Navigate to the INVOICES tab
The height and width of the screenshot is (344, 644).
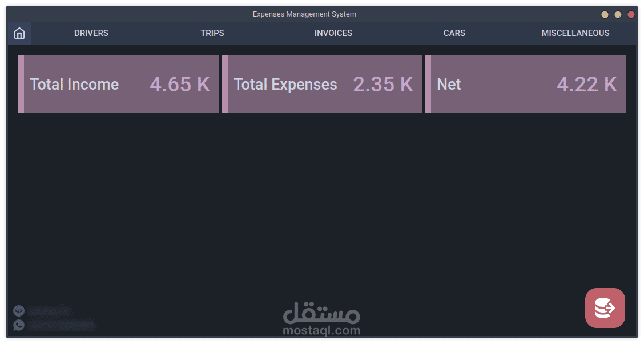click(333, 33)
